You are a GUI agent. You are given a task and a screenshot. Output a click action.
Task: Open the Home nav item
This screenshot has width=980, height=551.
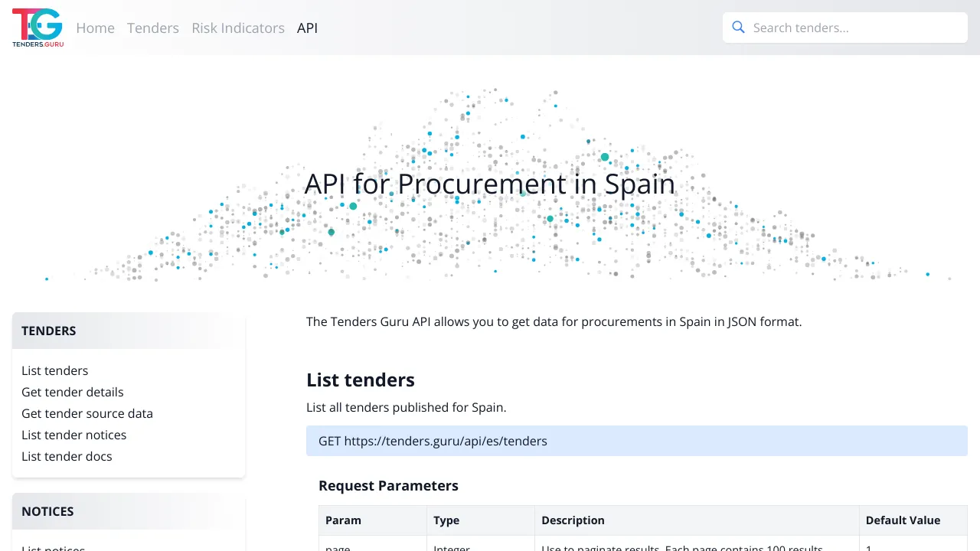coord(95,28)
